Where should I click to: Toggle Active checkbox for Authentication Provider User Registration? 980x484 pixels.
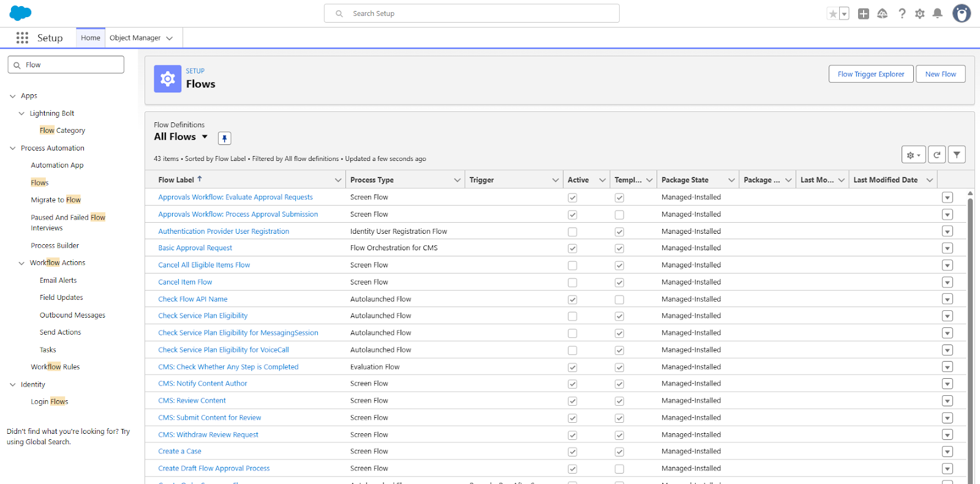572,232
